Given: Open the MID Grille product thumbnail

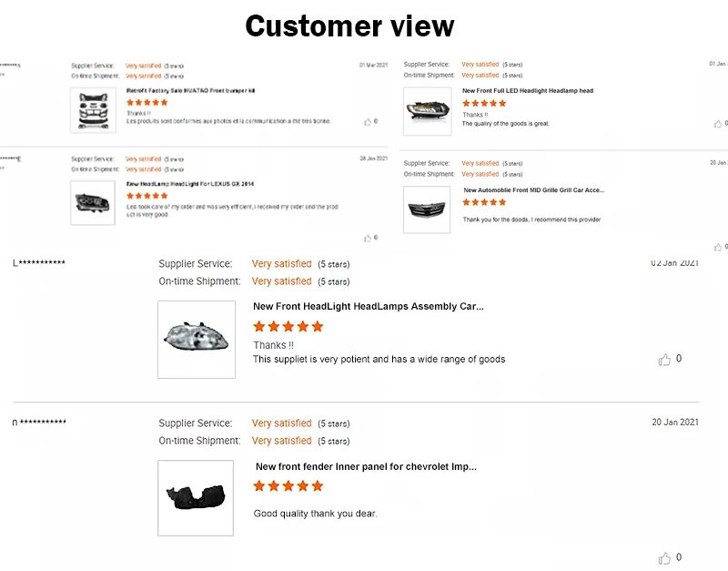Looking at the screenshot, I should 427,209.
